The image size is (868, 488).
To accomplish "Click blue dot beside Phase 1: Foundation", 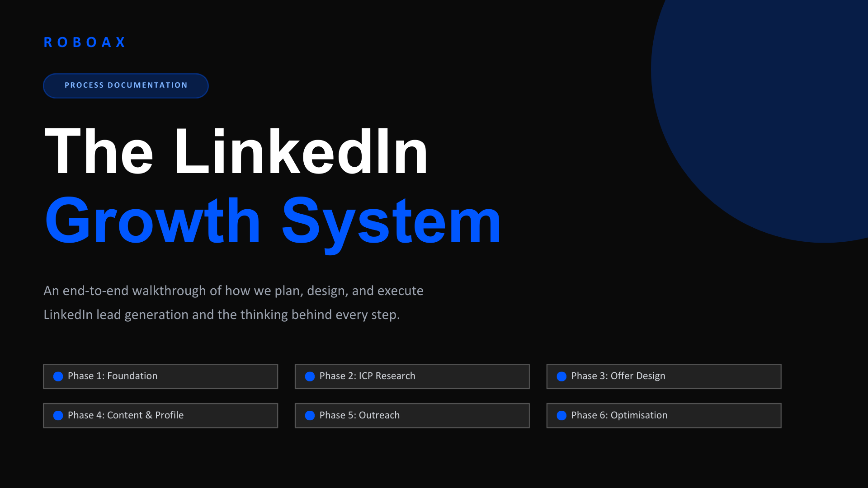I will [x=58, y=376].
